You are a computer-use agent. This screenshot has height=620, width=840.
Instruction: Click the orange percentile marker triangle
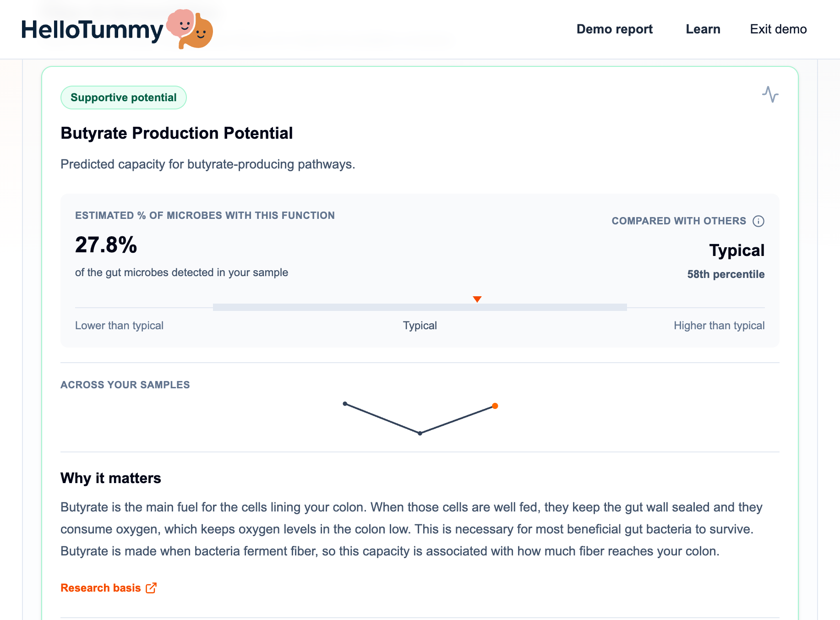477,299
